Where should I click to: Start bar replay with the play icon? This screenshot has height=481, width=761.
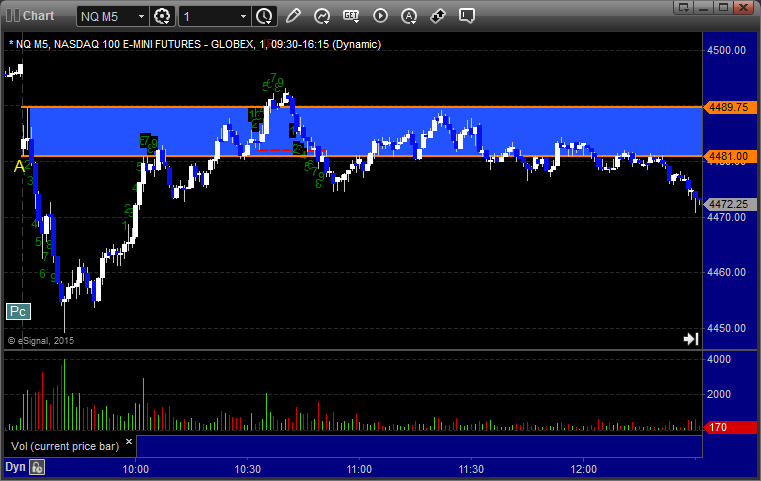380,16
